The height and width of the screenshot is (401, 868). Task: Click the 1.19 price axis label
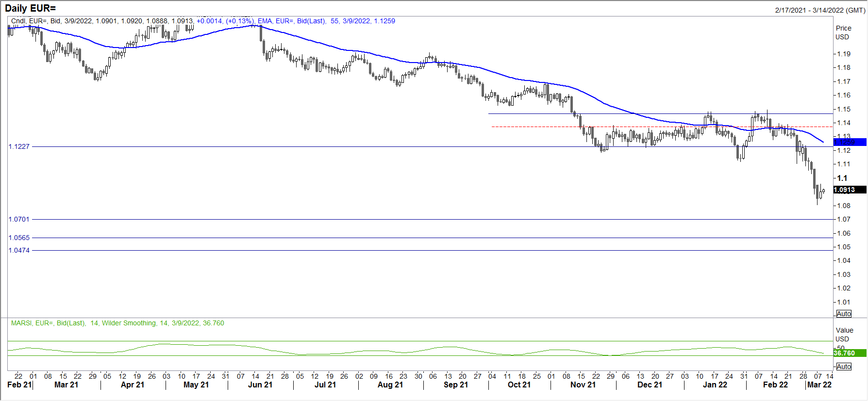[x=844, y=54]
